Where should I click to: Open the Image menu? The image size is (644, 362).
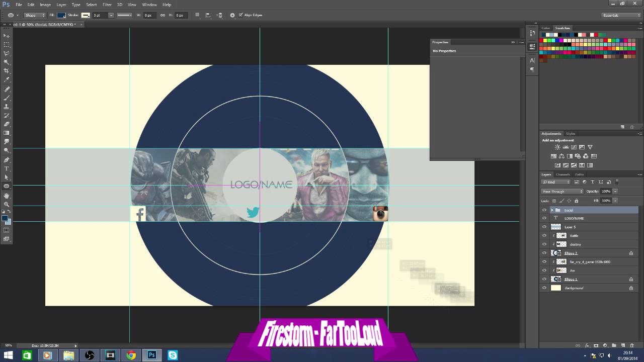(x=45, y=5)
